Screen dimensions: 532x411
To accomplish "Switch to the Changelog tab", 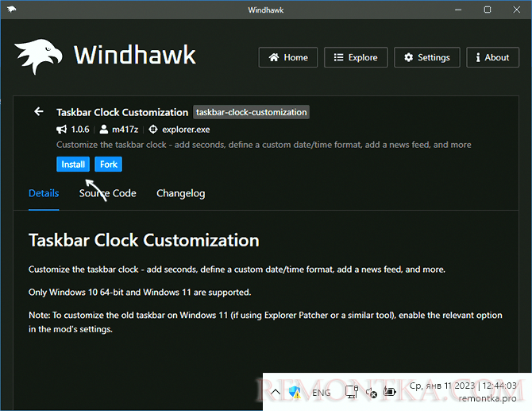I will coord(180,193).
